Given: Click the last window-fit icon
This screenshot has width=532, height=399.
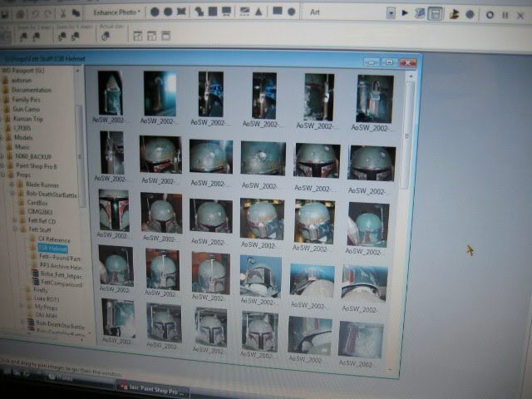Looking at the screenshot, I should pyautogui.click(x=165, y=36).
